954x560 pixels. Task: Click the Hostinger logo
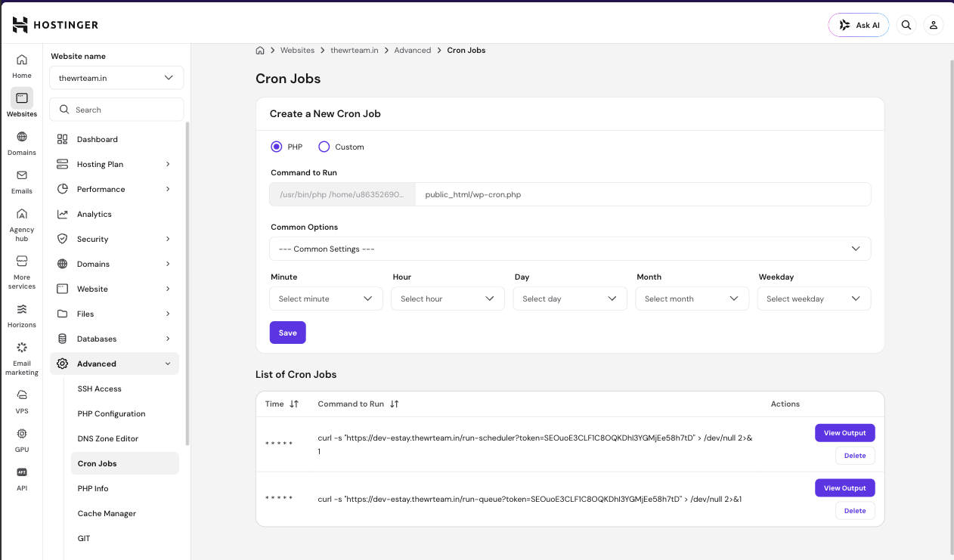(55, 25)
